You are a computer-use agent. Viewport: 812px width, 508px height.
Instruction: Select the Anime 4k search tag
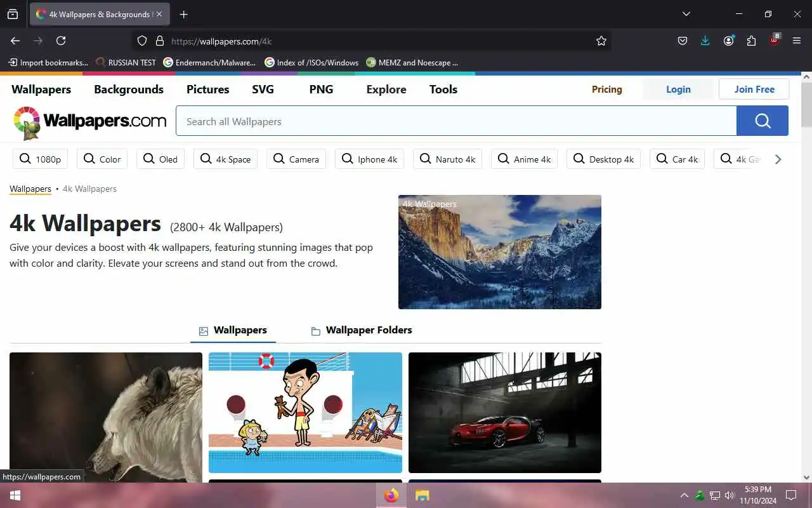click(524, 159)
